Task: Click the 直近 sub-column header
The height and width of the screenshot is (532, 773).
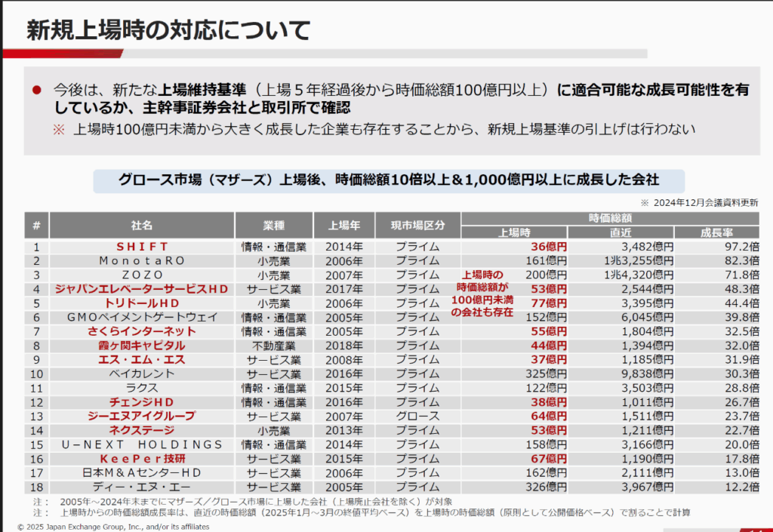Action: (621, 232)
